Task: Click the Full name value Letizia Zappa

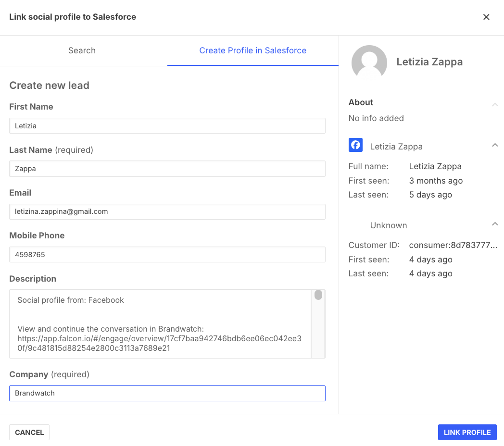Action: click(435, 166)
